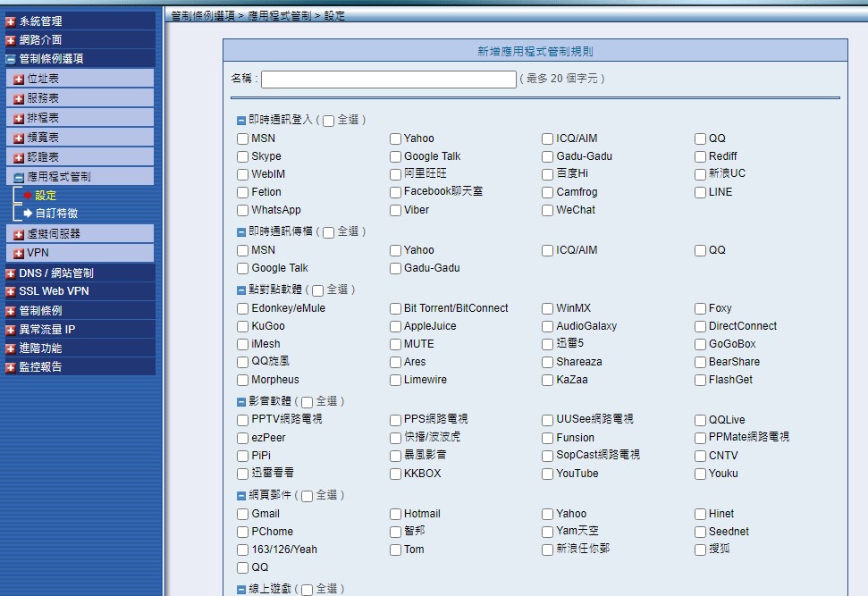Click the plus icon next to 服務表

(19, 99)
